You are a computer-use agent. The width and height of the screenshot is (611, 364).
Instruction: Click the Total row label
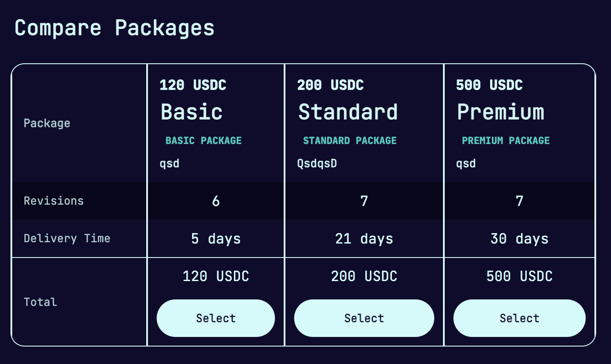tap(39, 302)
